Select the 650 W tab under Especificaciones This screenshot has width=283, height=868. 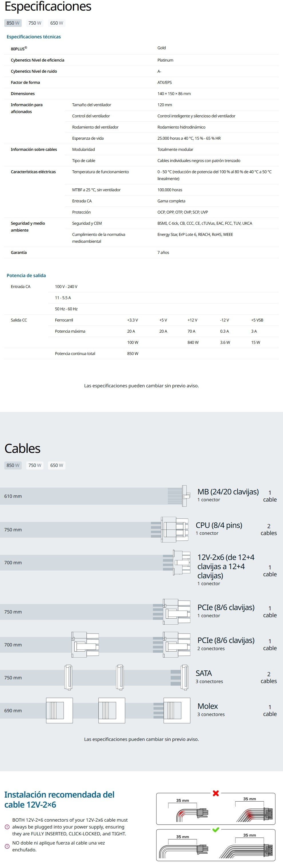click(x=57, y=23)
